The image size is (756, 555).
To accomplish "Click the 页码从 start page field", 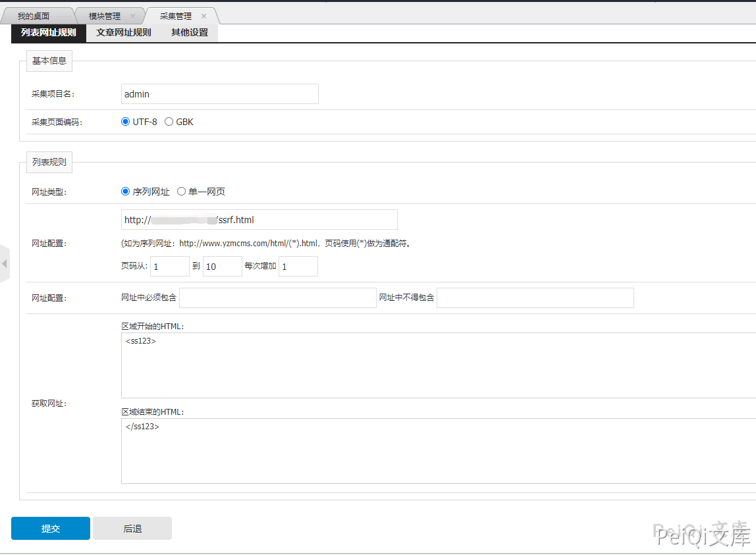I will [170, 266].
